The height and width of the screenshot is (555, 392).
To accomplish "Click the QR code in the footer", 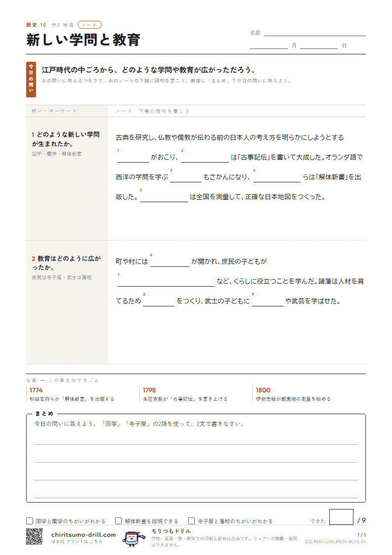I will [34, 536].
